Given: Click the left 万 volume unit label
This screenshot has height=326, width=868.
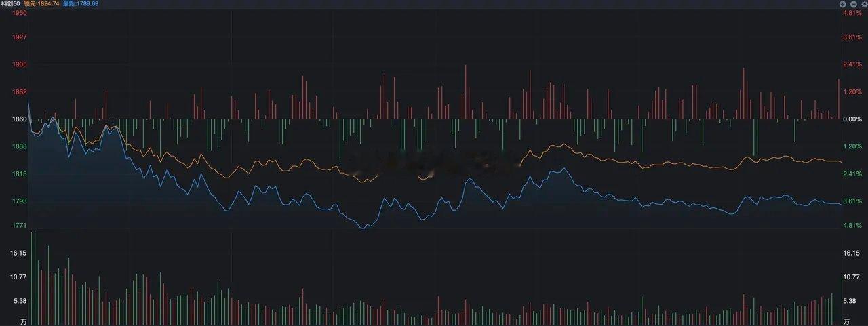Looking at the screenshot, I should pyautogui.click(x=23, y=321).
